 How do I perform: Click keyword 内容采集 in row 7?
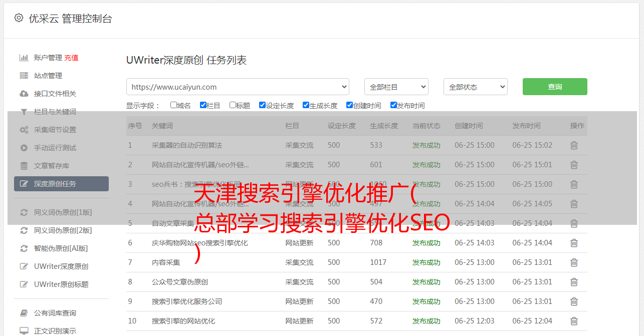tap(166, 262)
